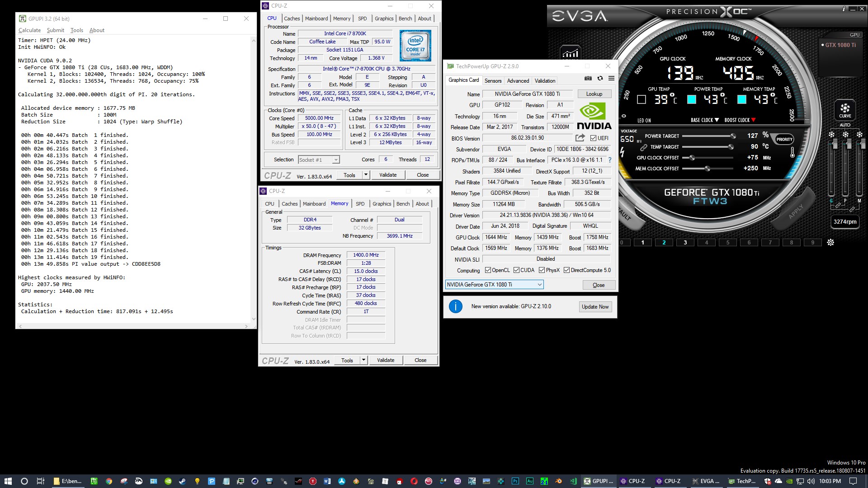Click the TEMP TARGET slider handle
The image size is (868, 488).
[x=731, y=147]
